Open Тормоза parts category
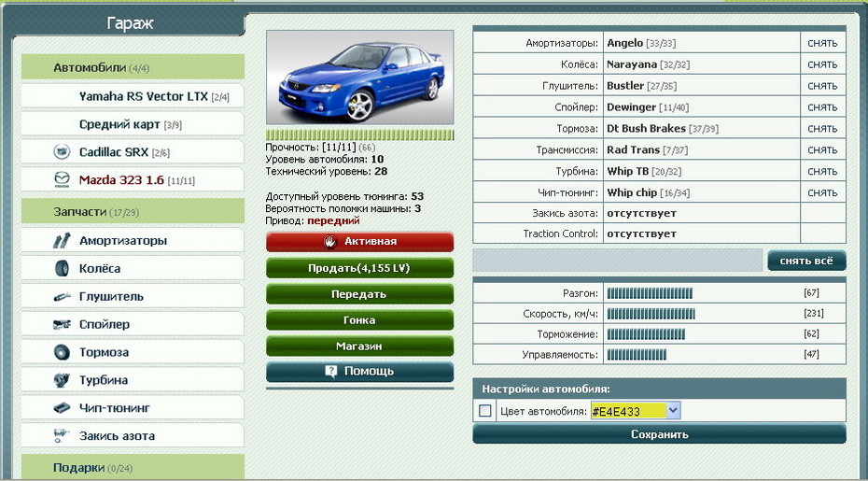The width and height of the screenshot is (868, 481). coord(133,352)
